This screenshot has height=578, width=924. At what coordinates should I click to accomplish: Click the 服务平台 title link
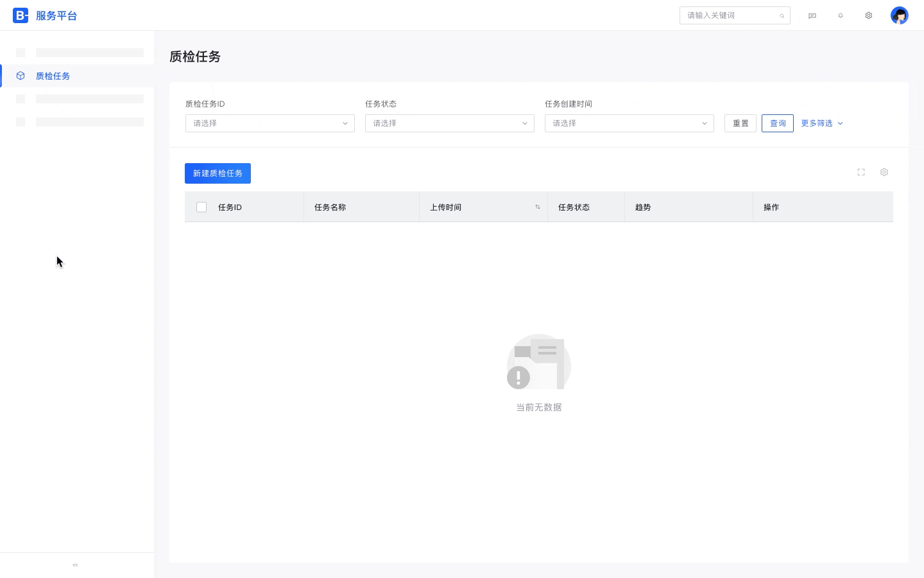pos(56,15)
